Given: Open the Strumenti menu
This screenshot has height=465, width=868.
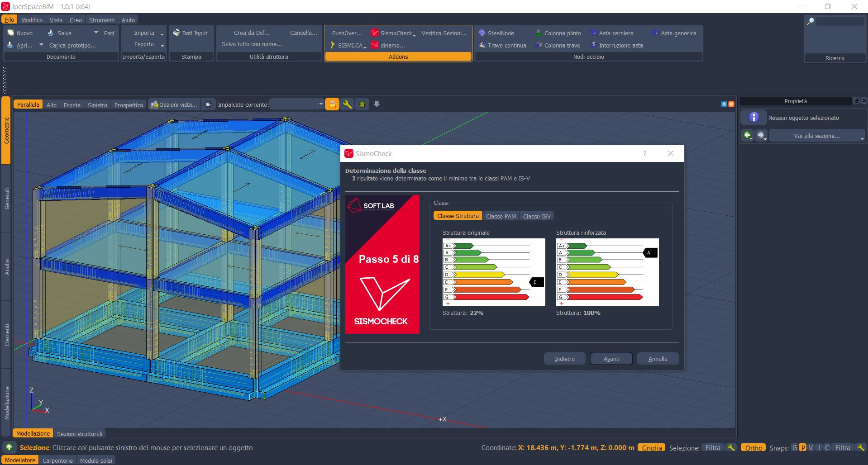Looking at the screenshot, I should (101, 20).
